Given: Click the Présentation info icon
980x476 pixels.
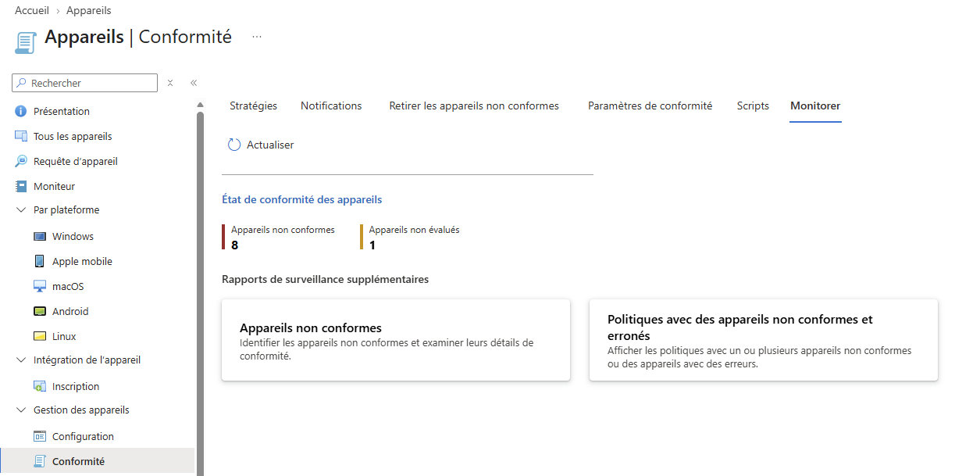Looking at the screenshot, I should (21, 111).
